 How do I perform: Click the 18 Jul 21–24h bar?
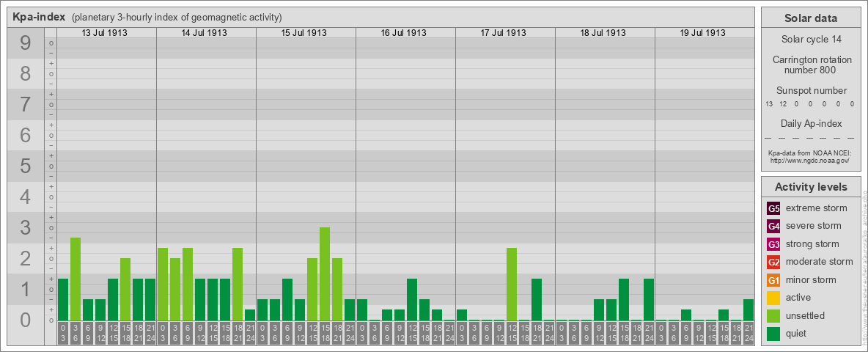pyautogui.click(x=649, y=299)
